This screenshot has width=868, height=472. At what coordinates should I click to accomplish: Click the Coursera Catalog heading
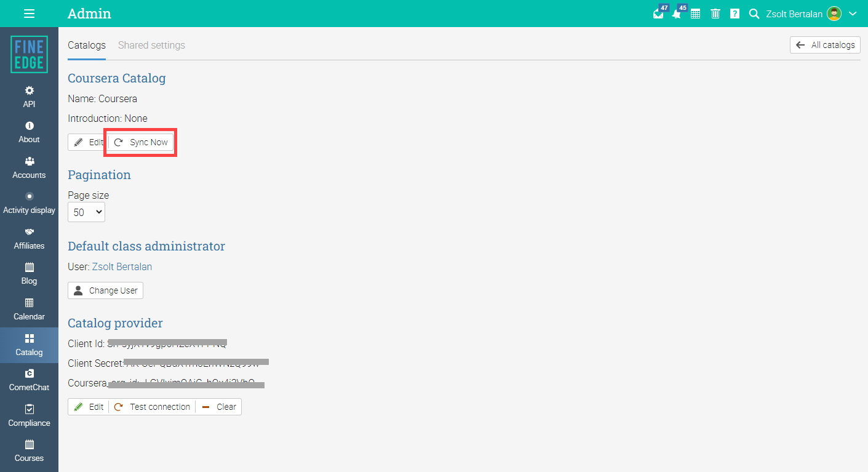[116, 78]
